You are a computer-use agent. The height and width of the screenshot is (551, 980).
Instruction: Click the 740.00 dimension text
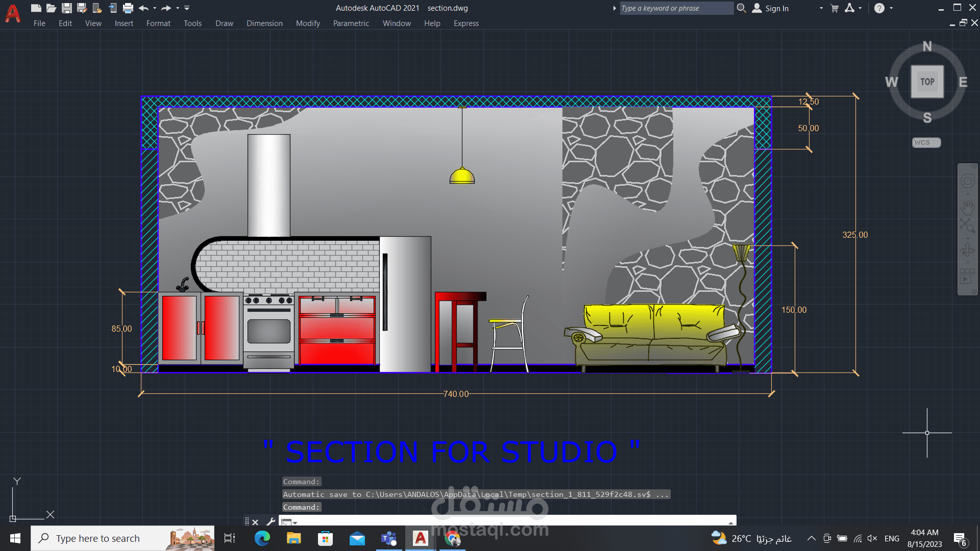[x=456, y=394]
